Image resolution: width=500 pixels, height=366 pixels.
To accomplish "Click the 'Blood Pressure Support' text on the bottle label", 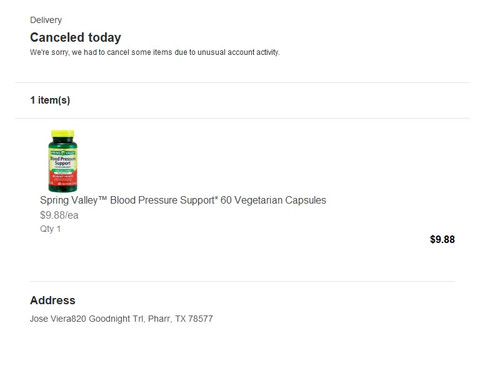I will [x=63, y=161].
